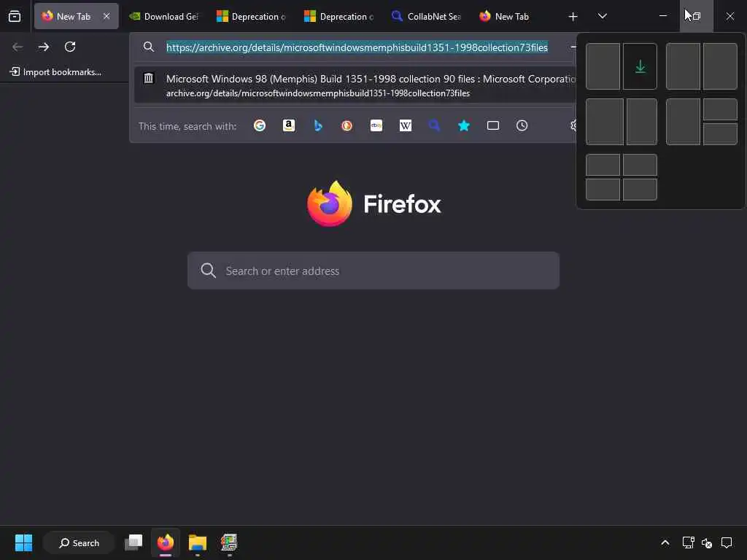Open the taskbar Search box

coord(79,542)
